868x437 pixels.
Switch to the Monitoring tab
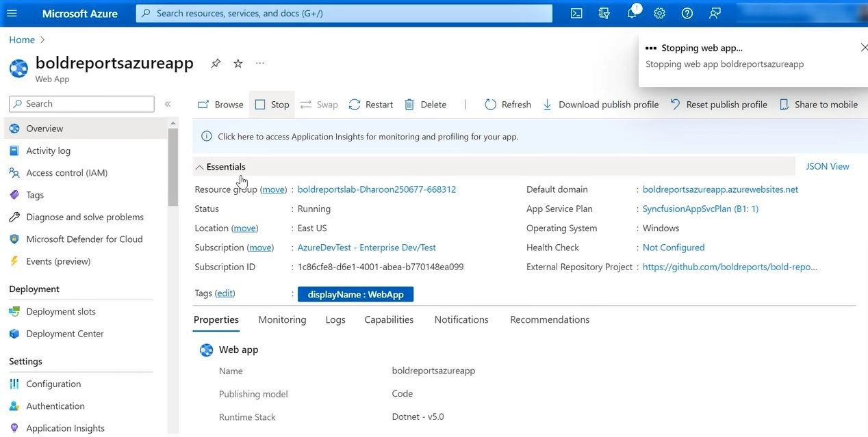pos(281,319)
